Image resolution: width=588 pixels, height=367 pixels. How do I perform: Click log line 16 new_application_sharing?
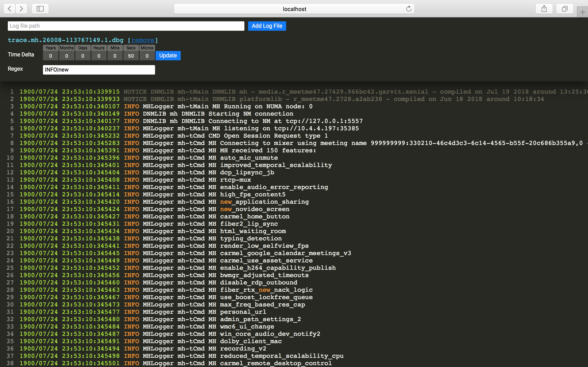[x=264, y=202]
